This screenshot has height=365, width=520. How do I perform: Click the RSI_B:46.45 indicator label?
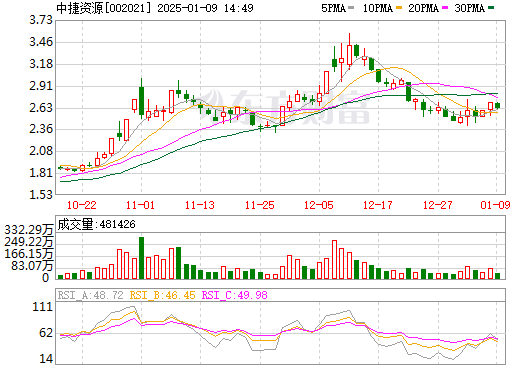[x=163, y=295]
